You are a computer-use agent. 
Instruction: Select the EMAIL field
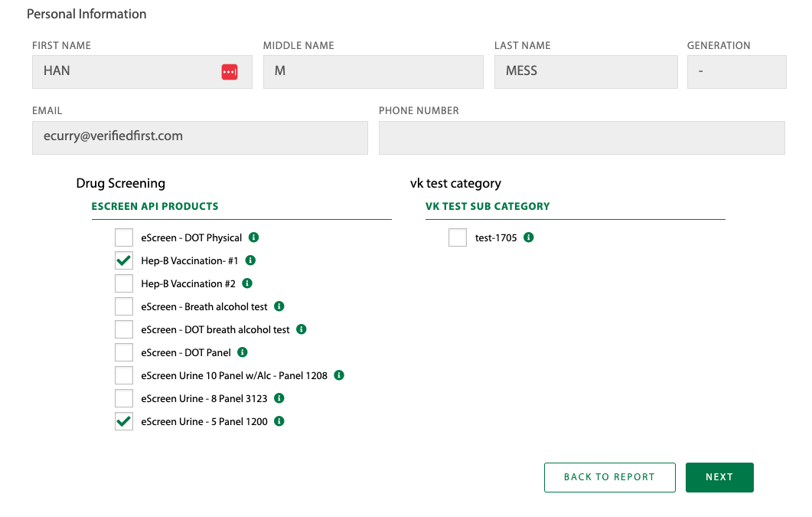199,138
